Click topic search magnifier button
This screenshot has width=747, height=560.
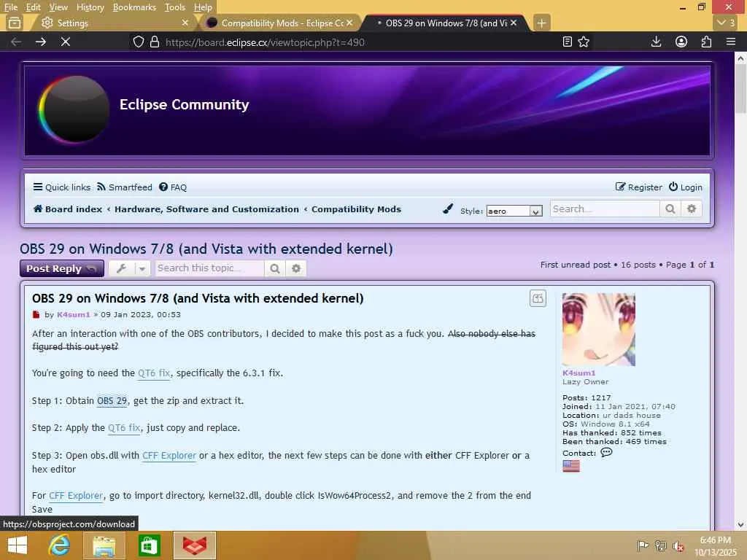275,268
